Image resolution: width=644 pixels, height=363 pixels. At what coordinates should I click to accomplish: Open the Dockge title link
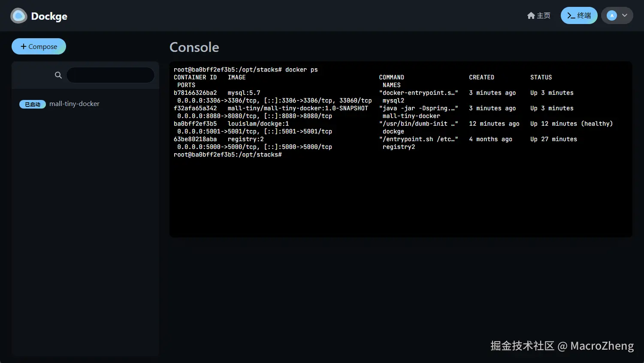click(49, 16)
